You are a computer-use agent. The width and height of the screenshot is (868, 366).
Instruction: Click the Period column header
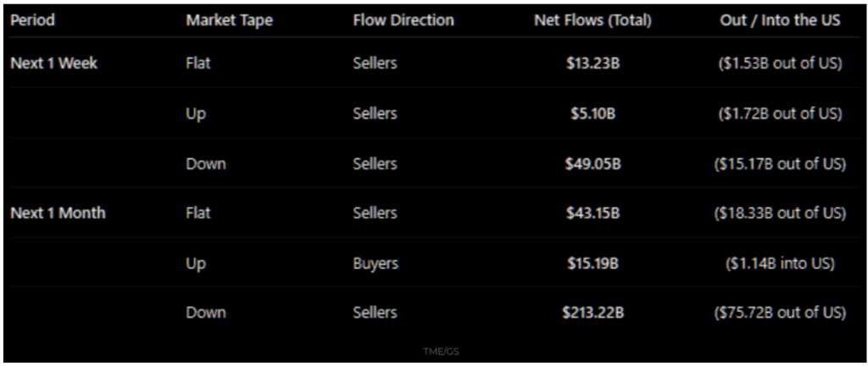click(x=32, y=19)
